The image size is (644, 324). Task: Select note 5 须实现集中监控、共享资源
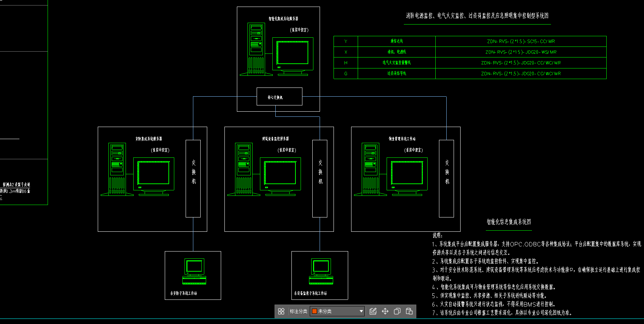pos(489,295)
